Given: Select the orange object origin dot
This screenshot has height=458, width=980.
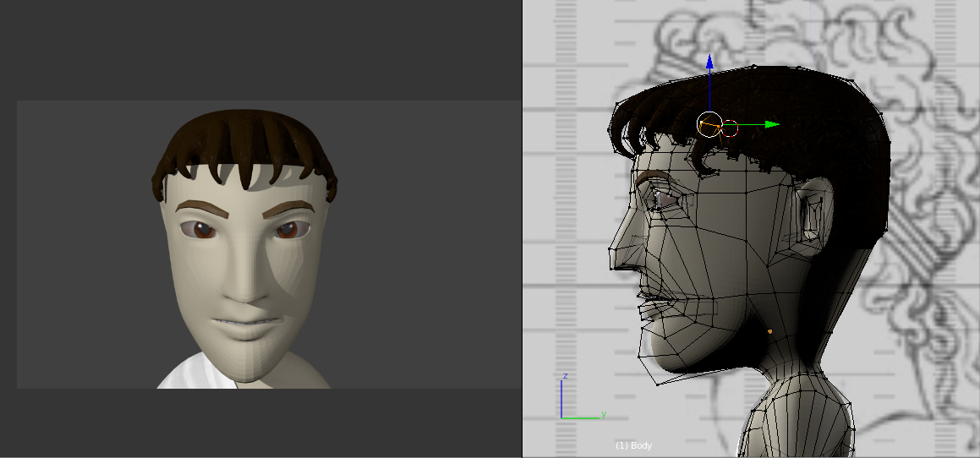Looking at the screenshot, I should [769, 331].
